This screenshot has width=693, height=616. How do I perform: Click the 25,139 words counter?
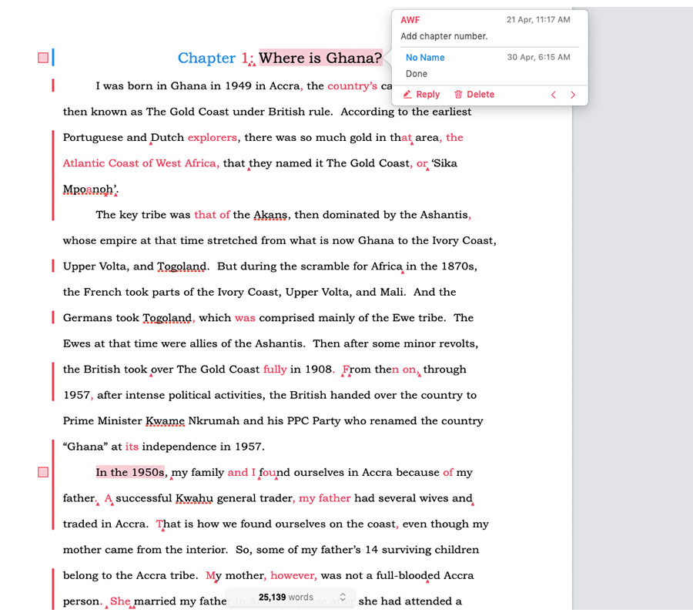coord(286,598)
